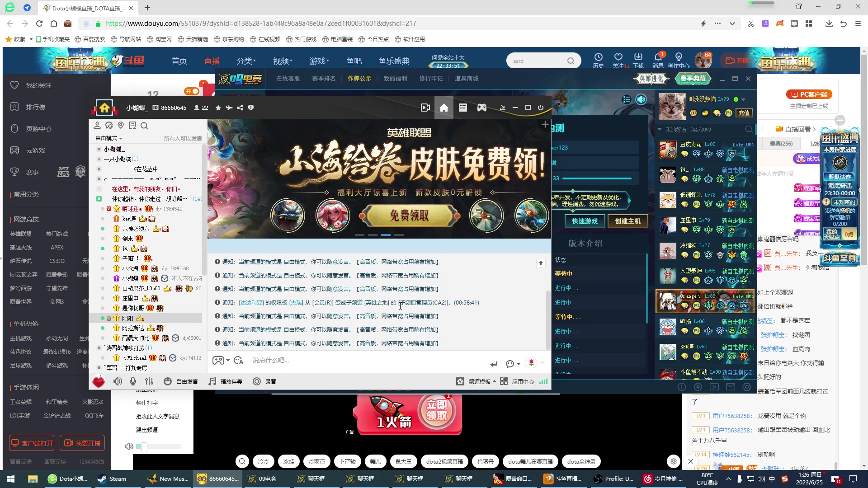Open YY audio mixer settings icon
This screenshot has height=488, width=868.
point(149,381)
